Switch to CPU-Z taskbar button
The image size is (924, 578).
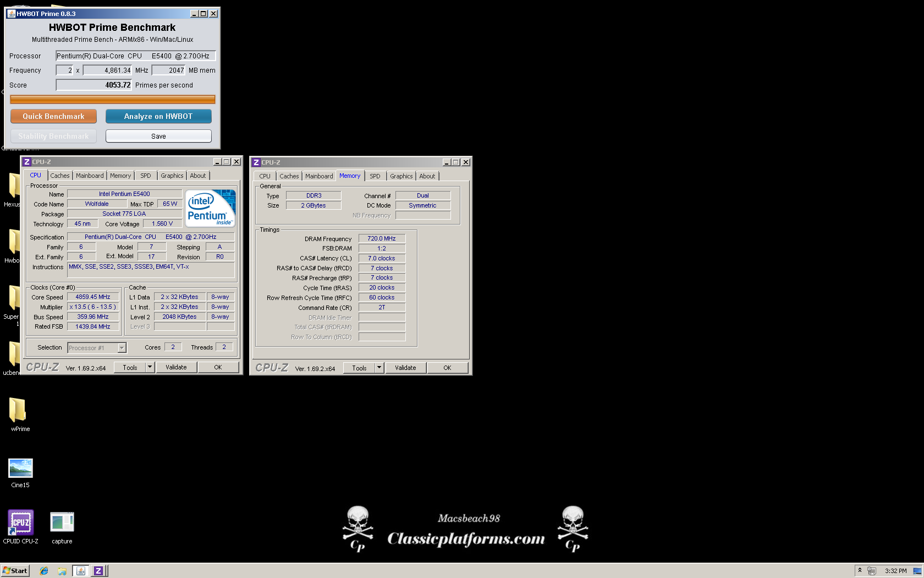pyautogui.click(x=98, y=571)
